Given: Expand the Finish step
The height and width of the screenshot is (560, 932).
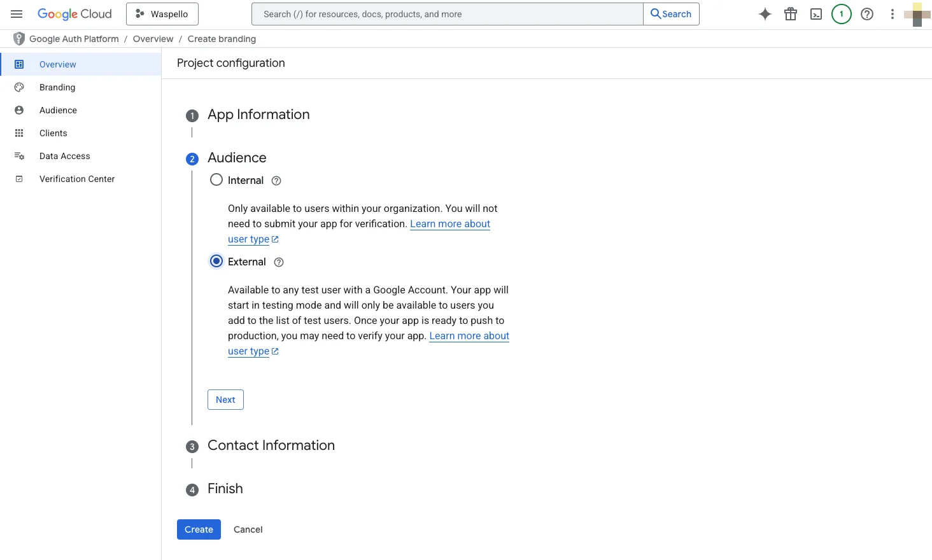Looking at the screenshot, I should point(225,489).
